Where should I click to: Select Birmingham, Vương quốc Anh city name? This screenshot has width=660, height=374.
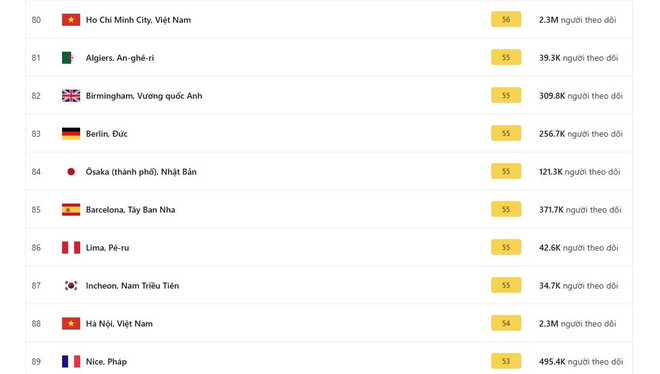tap(144, 96)
